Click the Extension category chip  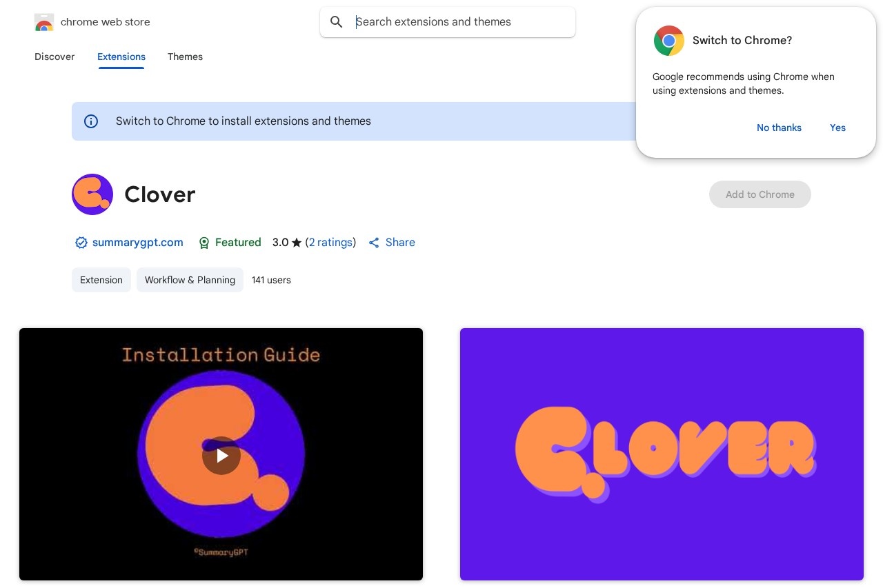pos(101,280)
